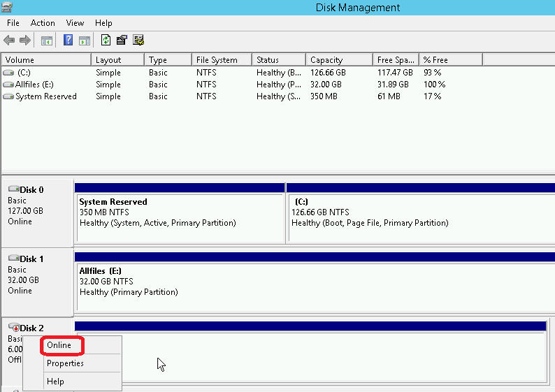Click the 93 % free cell
This screenshot has width=555, height=392.
tap(432, 73)
